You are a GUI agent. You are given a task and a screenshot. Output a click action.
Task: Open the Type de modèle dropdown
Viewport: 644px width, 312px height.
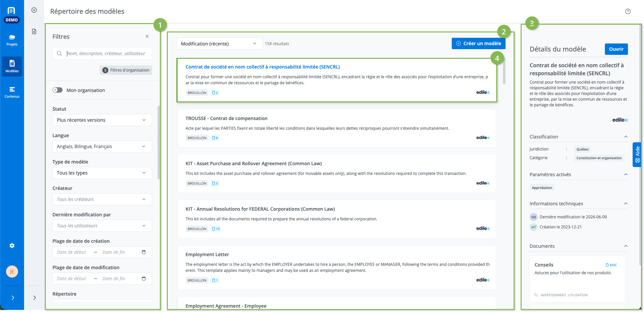[x=102, y=173]
